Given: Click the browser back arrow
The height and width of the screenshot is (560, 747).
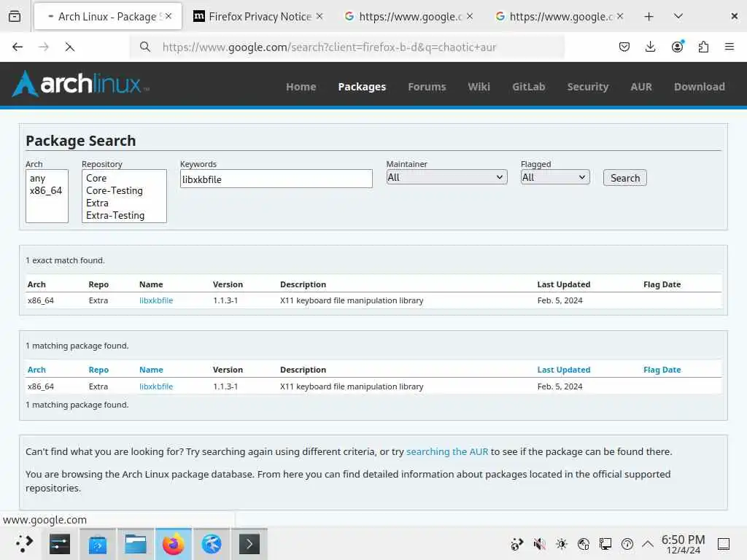Looking at the screenshot, I should click(18, 47).
